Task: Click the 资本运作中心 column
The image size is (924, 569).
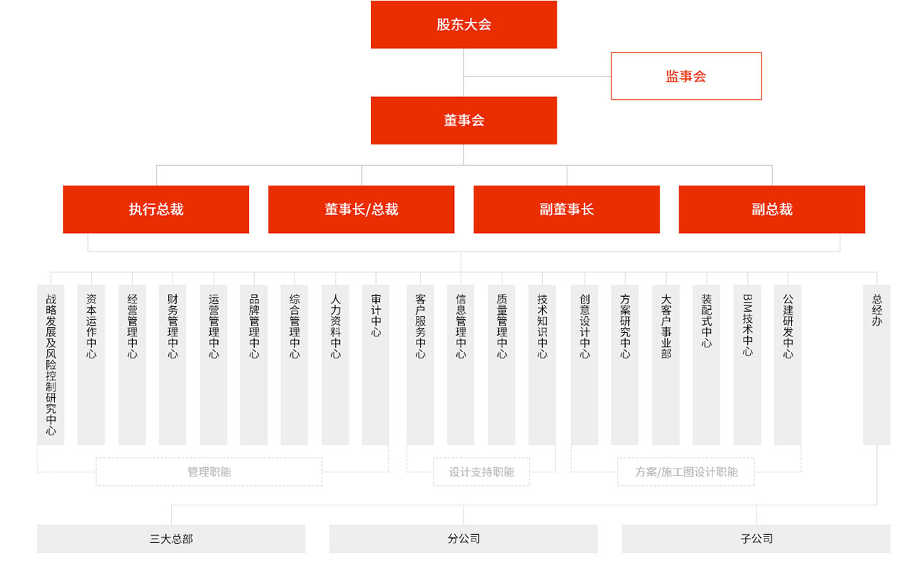Action: [91, 365]
